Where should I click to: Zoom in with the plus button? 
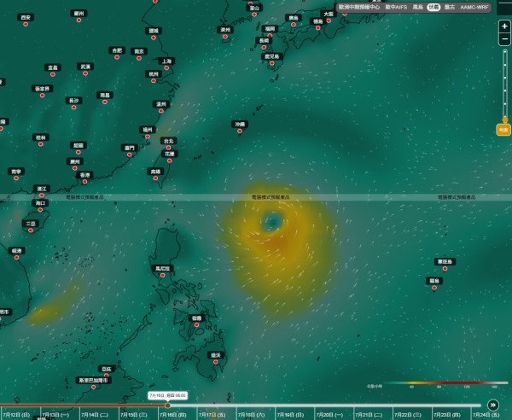tap(504, 26)
